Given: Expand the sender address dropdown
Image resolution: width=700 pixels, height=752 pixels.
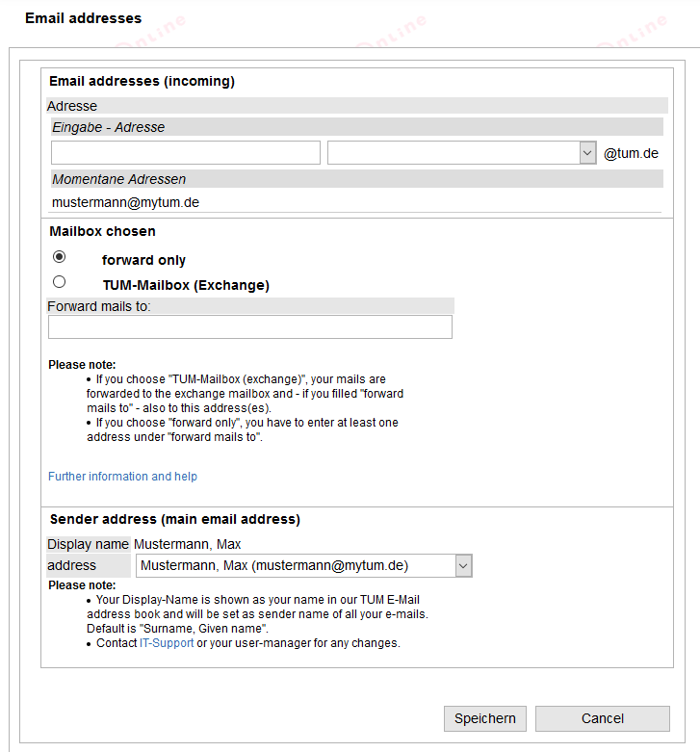Looking at the screenshot, I should [303, 565].
